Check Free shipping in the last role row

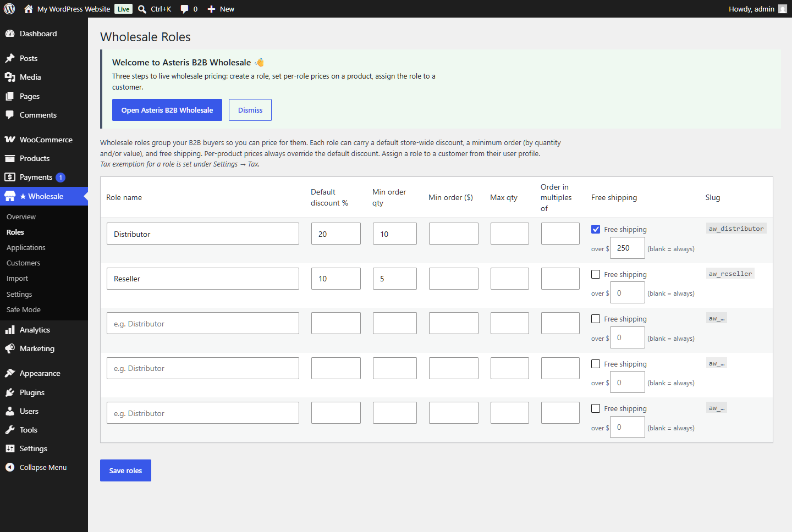(596, 408)
